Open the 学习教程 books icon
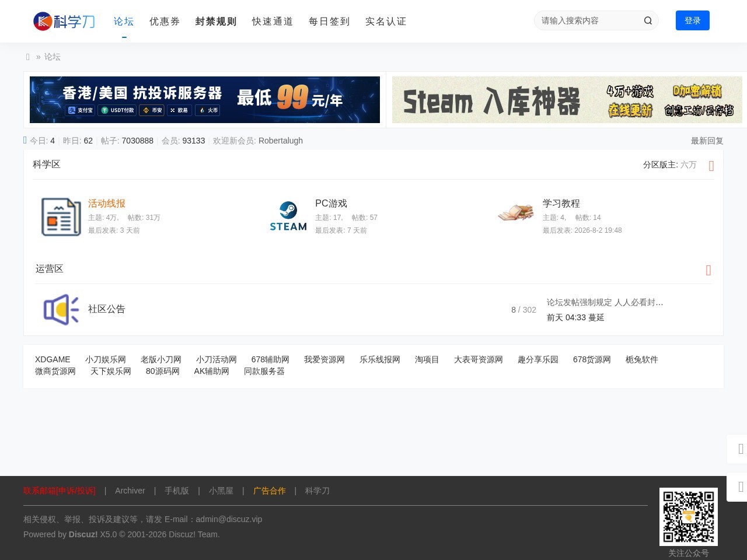 pyautogui.click(x=516, y=212)
